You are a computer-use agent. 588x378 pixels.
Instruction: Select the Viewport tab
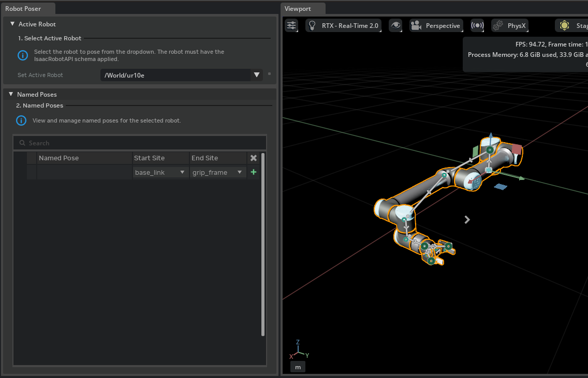click(298, 8)
